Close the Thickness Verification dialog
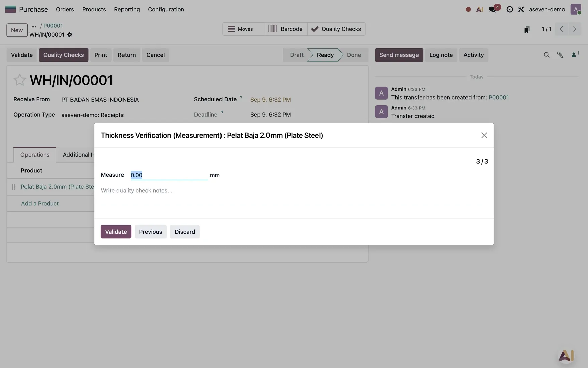Viewport: 588px width, 368px height. point(484,135)
